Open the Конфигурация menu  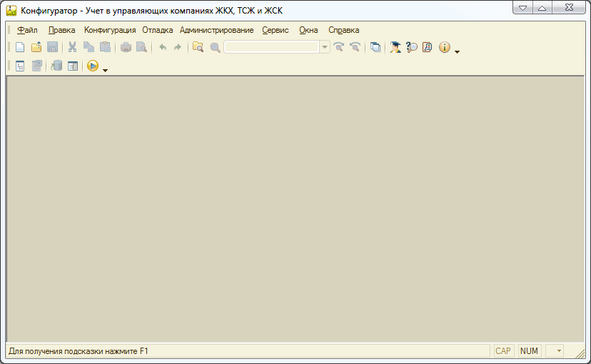pos(110,30)
